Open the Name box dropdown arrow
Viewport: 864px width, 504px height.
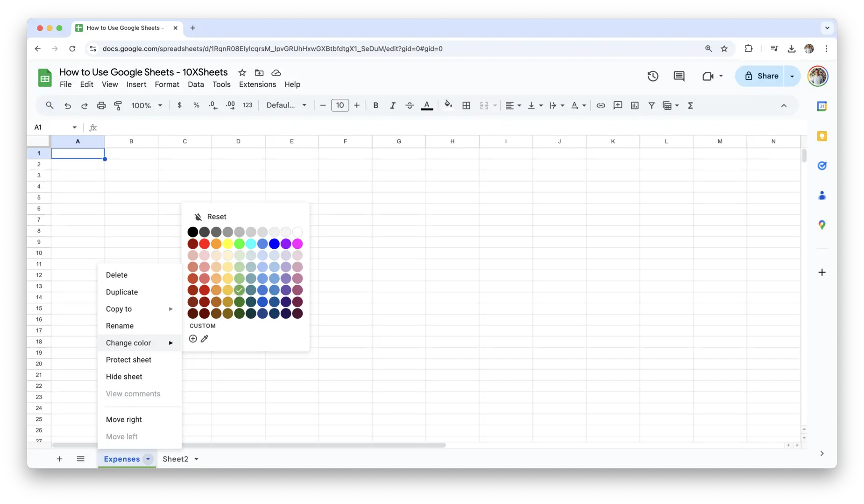pos(74,127)
